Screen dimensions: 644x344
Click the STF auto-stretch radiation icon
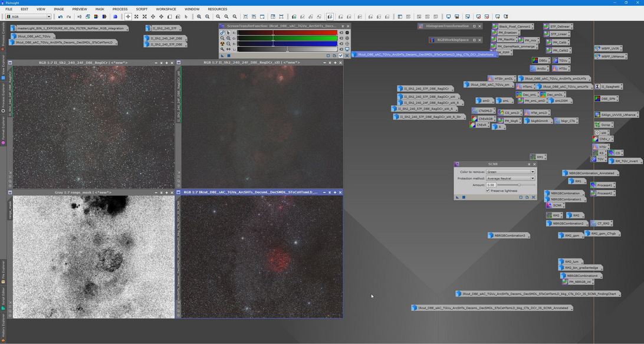222,44
